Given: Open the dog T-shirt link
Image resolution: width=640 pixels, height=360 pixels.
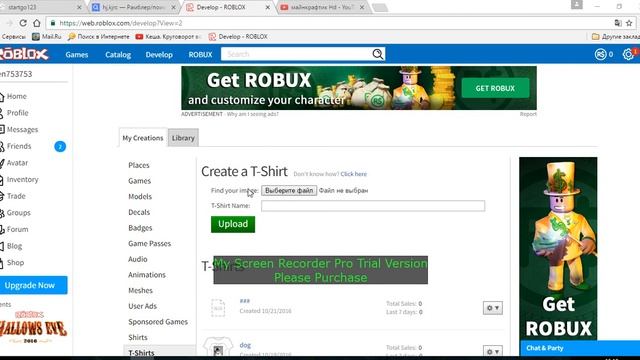Looking at the screenshot, I should coord(245,345).
